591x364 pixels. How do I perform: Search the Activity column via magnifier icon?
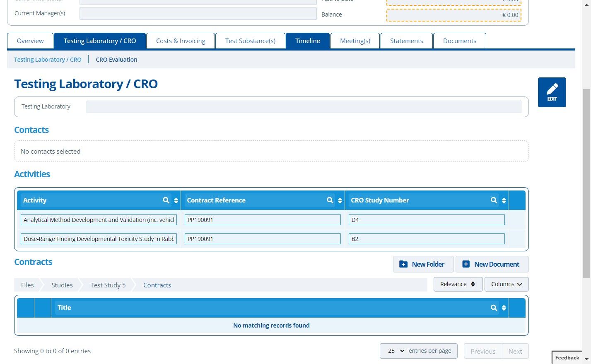[166, 200]
